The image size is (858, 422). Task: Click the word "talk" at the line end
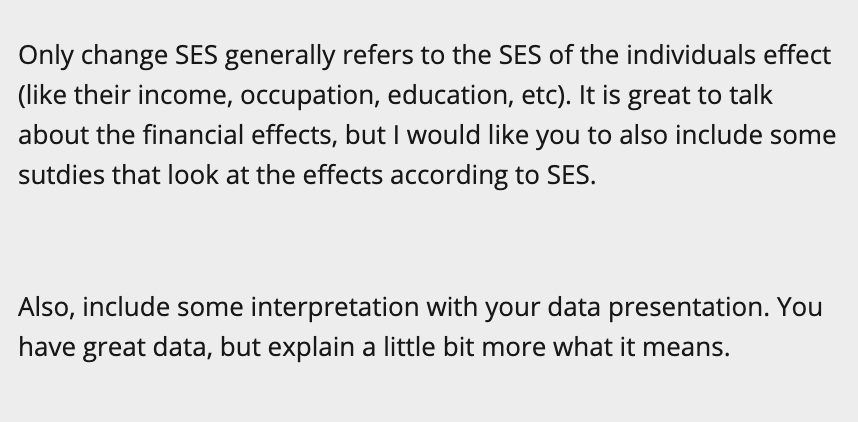tap(745, 96)
